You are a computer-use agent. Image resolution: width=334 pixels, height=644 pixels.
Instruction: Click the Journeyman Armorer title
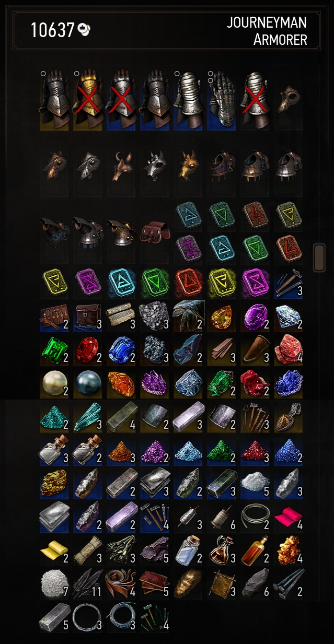click(267, 30)
